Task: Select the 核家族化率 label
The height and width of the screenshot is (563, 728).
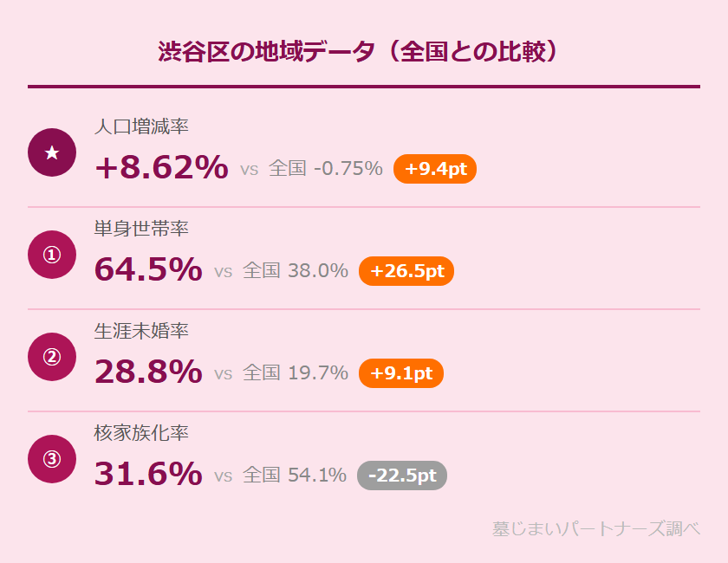Action: (141, 433)
